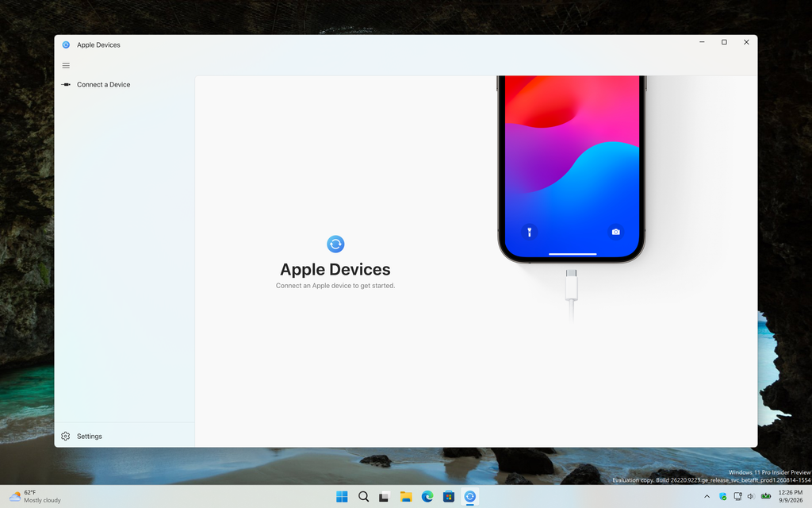Close the Apple Devices window
Viewport: 812px width, 508px height.
click(x=746, y=43)
